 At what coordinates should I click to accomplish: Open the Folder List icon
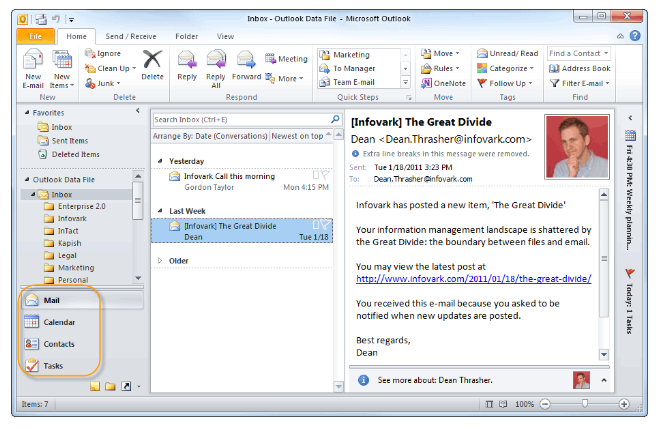110,386
